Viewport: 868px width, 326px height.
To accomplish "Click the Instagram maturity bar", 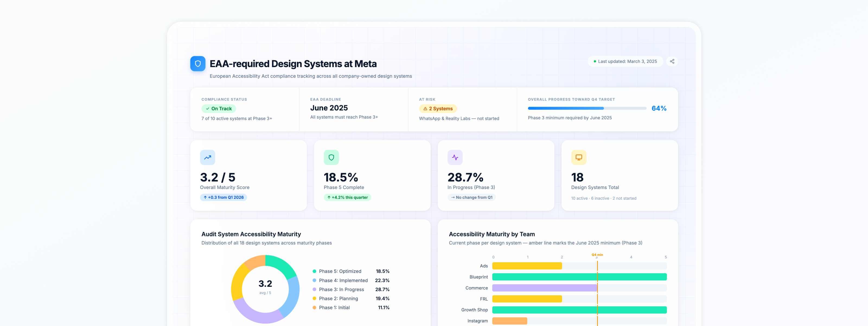I will click(x=509, y=321).
